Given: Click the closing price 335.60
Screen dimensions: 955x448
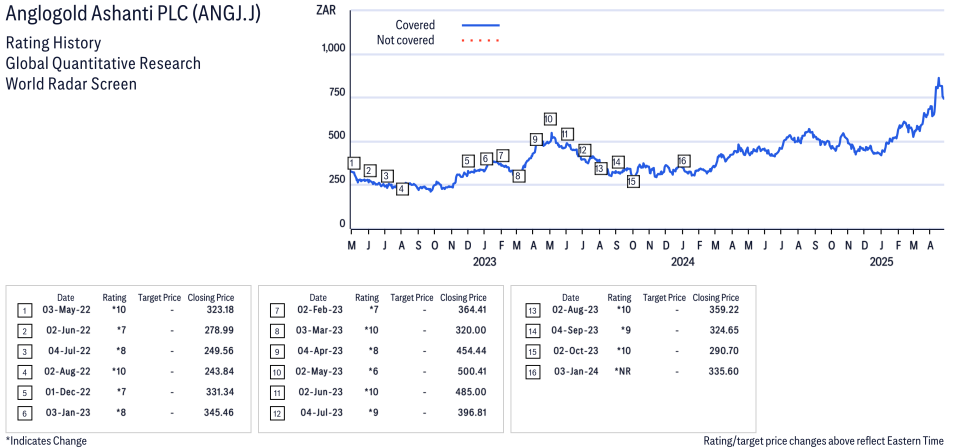Looking at the screenshot, I should 725,371.
